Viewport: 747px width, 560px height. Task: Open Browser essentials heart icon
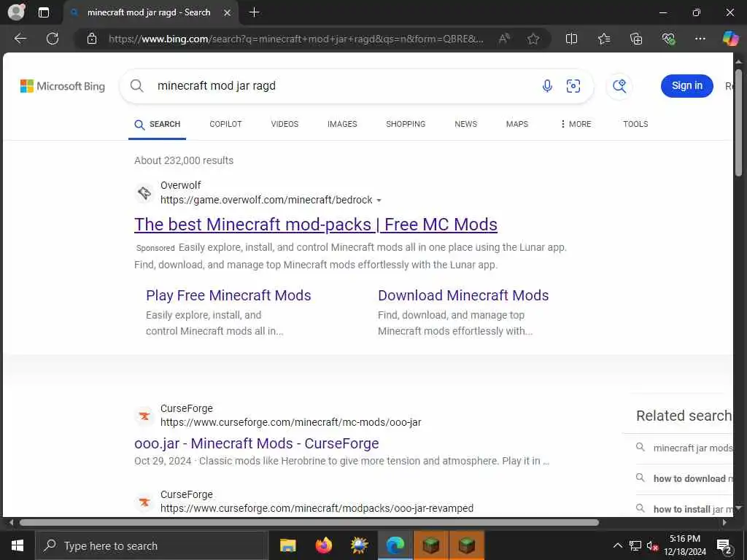[668, 39]
